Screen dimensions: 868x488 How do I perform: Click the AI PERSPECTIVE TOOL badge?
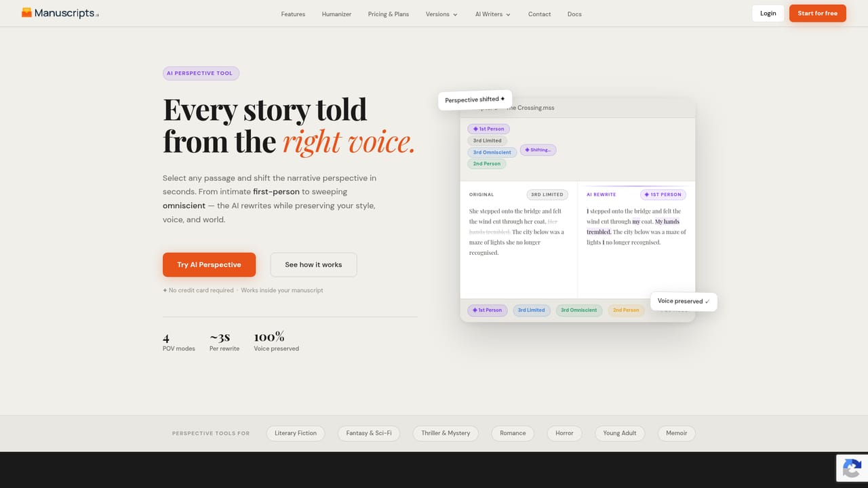pos(201,73)
